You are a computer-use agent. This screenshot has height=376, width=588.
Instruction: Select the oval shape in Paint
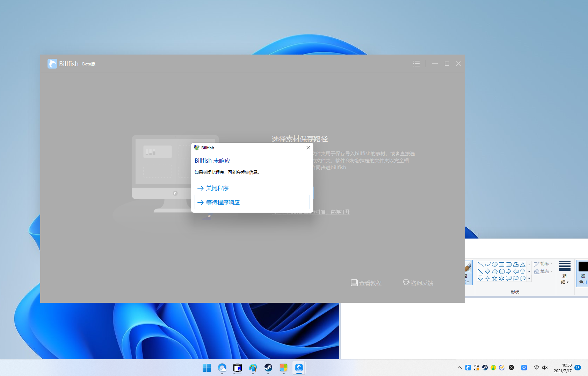click(495, 264)
